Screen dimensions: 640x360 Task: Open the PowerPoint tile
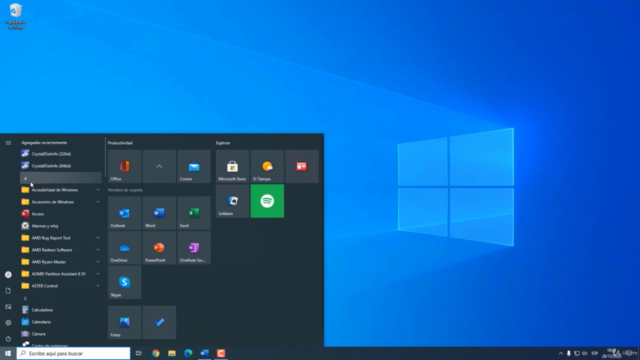pyautogui.click(x=159, y=247)
